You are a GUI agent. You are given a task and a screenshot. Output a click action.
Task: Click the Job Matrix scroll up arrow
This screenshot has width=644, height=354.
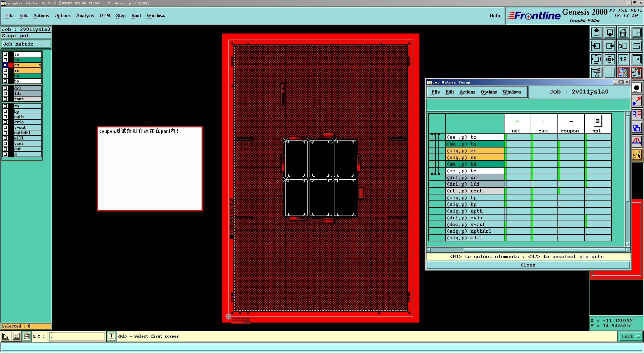pos(628,114)
